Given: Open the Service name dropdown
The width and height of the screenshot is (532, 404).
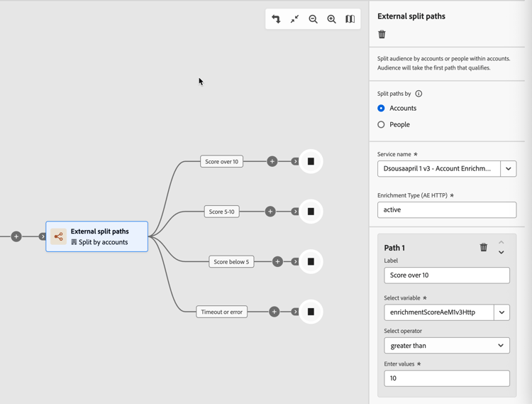Looking at the screenshot, I should pyautogui.click(x=508, y=169).
